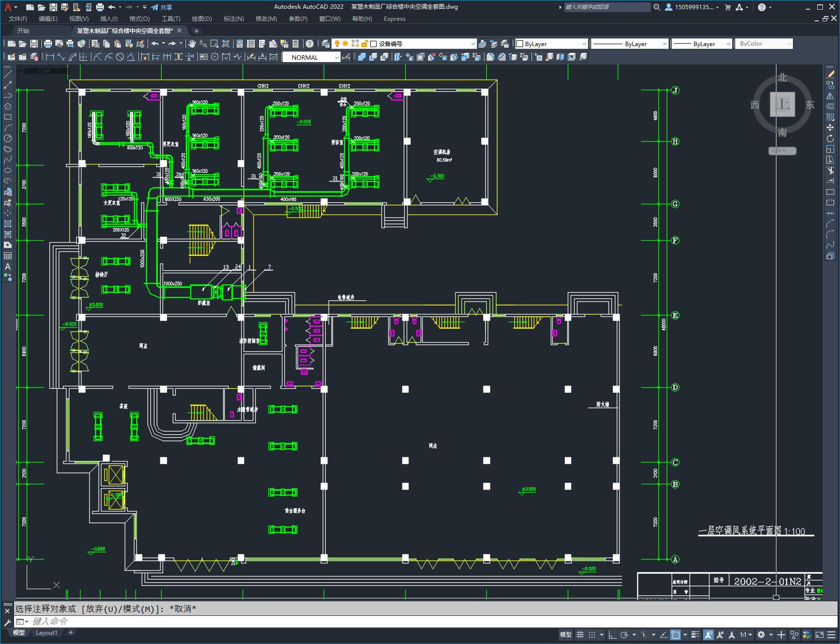Switch to the Layout1 tab
This screenshot has width=840, height=644.
click(x=47, y=633)
